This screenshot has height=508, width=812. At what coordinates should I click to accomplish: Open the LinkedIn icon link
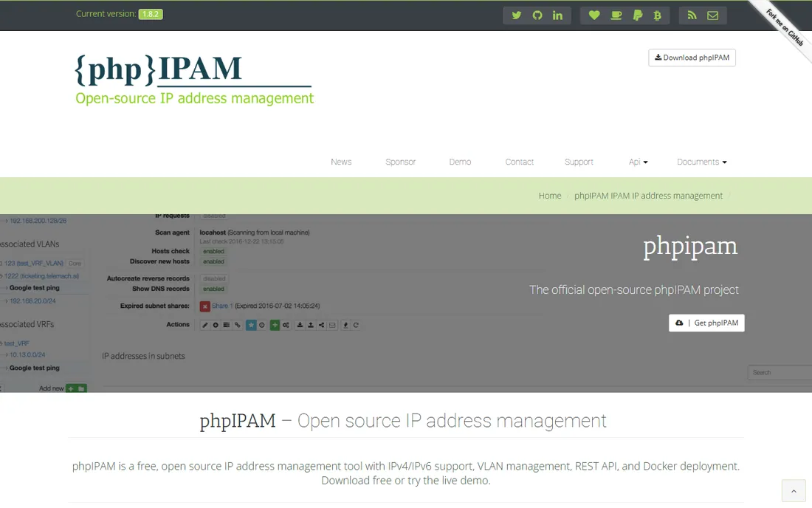[x=557, y=15]
